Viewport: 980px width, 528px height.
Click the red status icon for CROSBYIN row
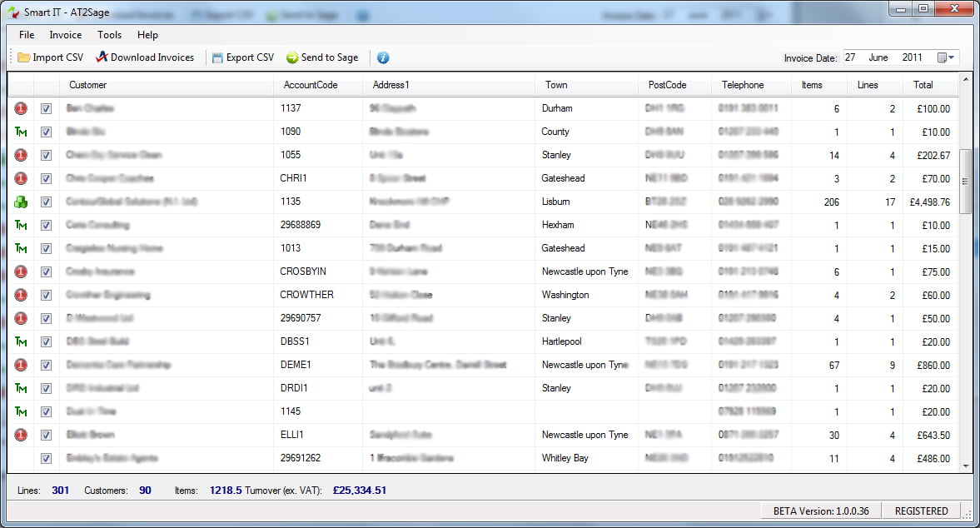pos(21,271)
